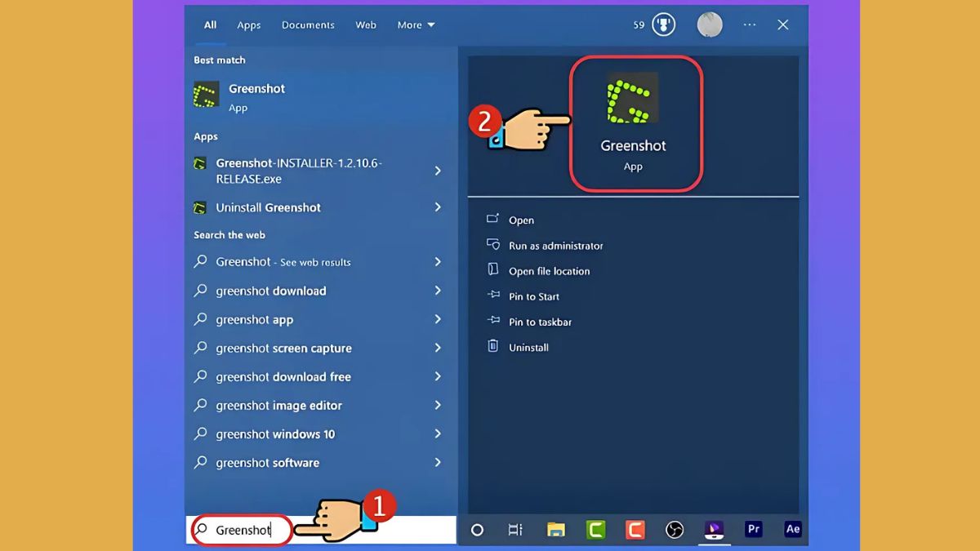Screen dimensions: 980x551
Task: Click the Uninstall Greenshot app icon
Action: (x=200, y=208)
